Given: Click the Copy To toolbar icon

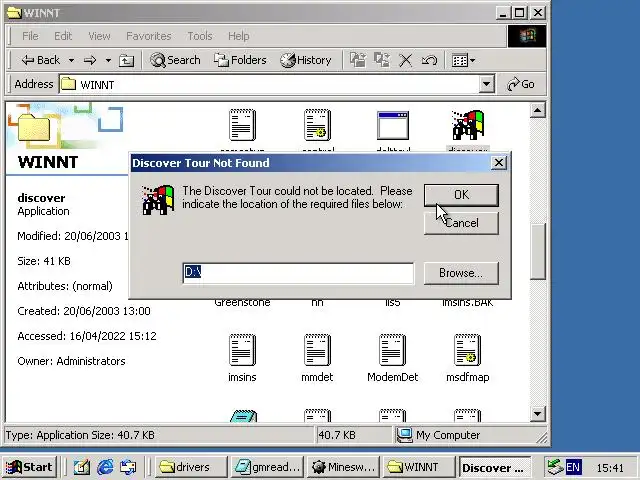Looking at the screenshot, I should pyautogui.click(x=382, y=60).
